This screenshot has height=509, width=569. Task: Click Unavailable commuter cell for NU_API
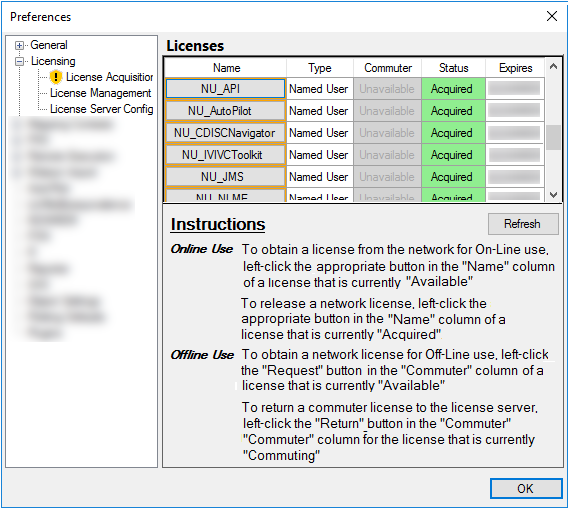click(388, 89)
